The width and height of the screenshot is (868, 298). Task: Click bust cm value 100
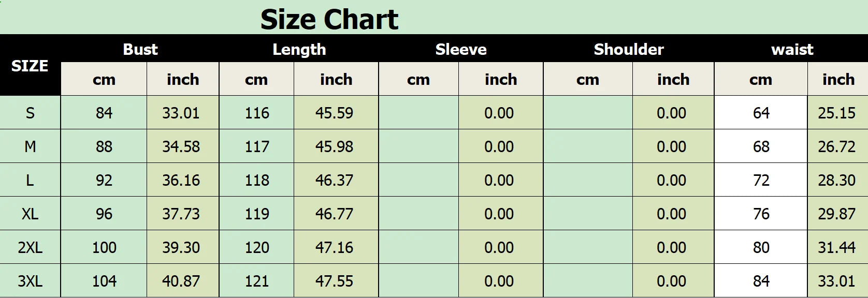click(x=104, y=247)
